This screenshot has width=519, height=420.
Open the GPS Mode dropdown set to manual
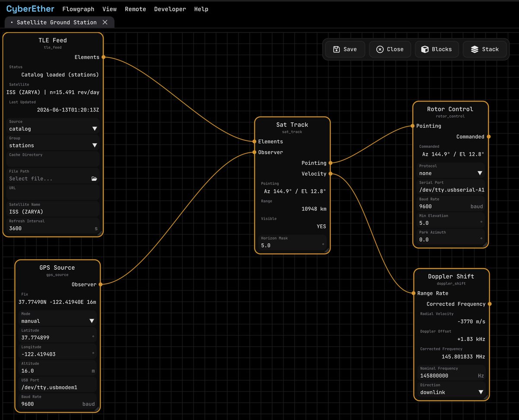coord(58,318)
